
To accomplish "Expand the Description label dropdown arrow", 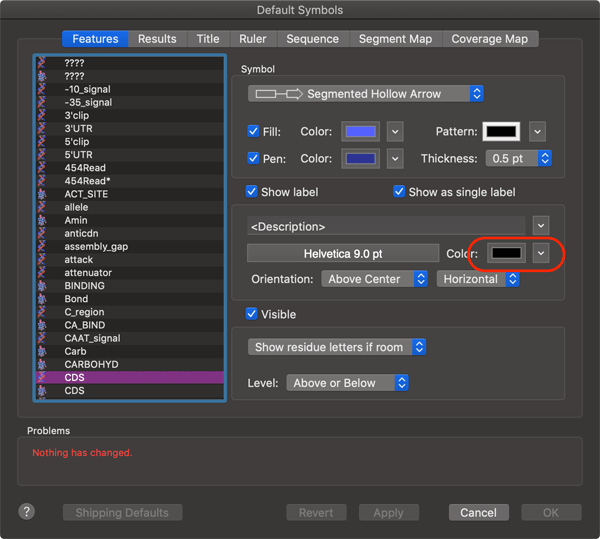I will click(x=541, y=226).
